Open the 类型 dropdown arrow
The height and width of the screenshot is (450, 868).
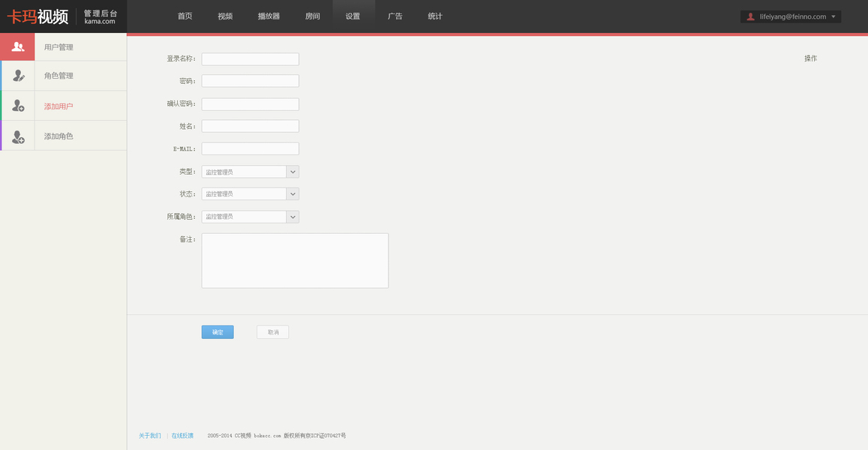(293, 172)
